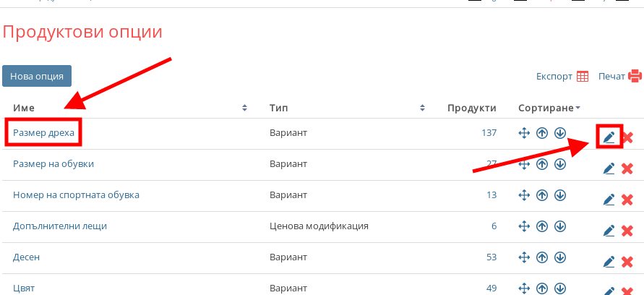This screenshot has width=644, height=295.
Task: Sort by Тип column arrows
Action: click(x=423, y=108)
